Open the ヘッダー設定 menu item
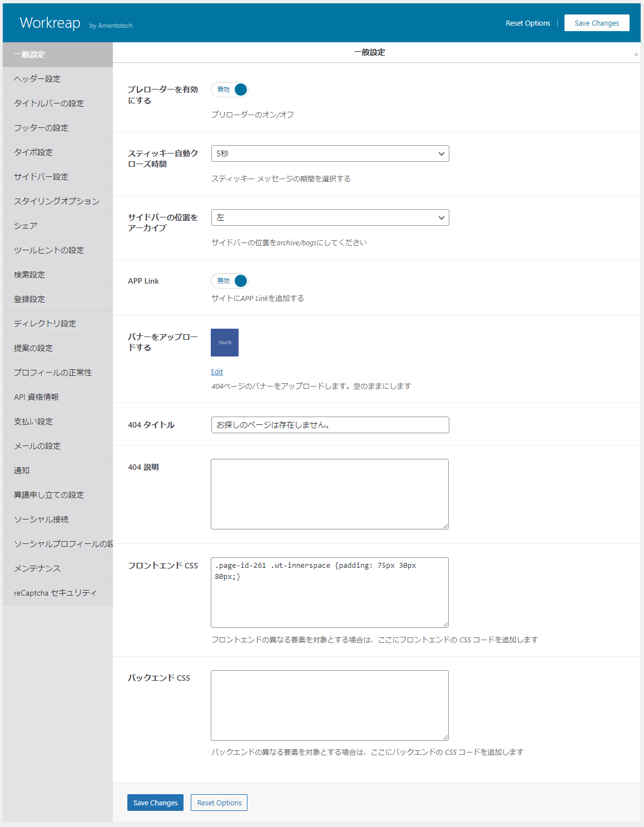The width and height of the screenshot is (644, 827). (x=37, y=79)
